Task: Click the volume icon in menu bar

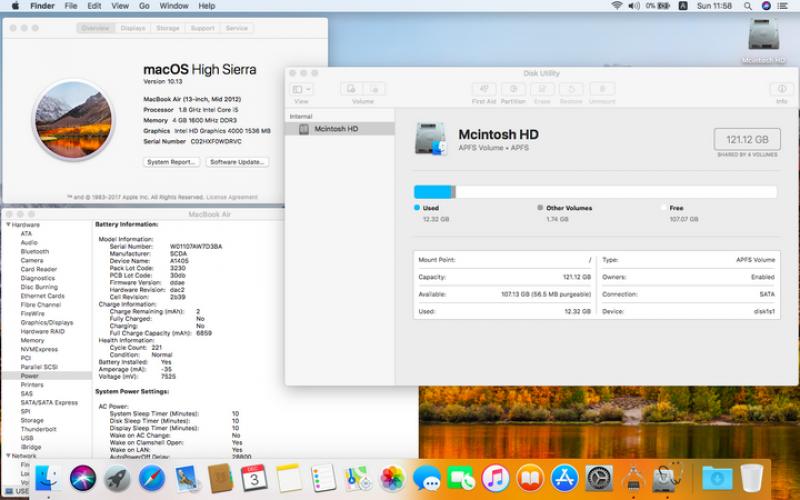Action: click(634, 6)
